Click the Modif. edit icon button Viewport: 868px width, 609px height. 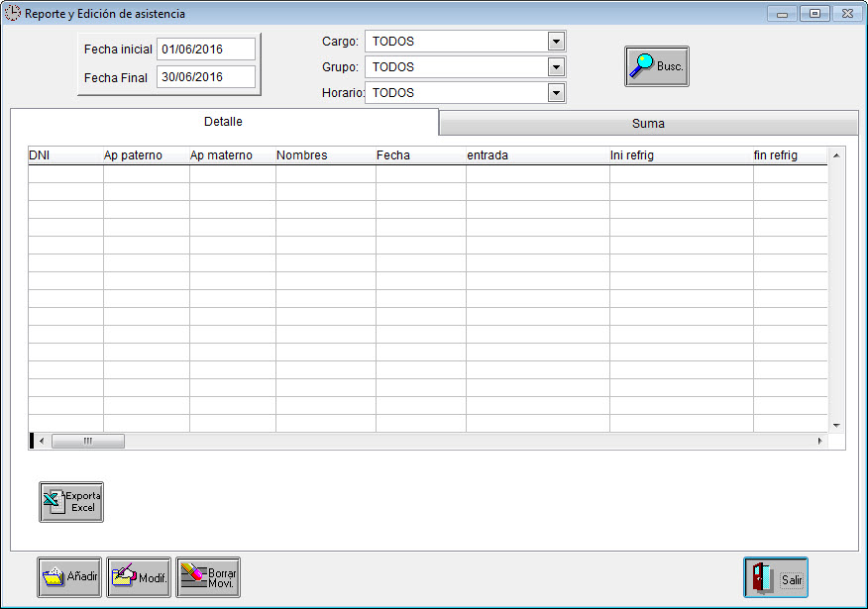139,577
